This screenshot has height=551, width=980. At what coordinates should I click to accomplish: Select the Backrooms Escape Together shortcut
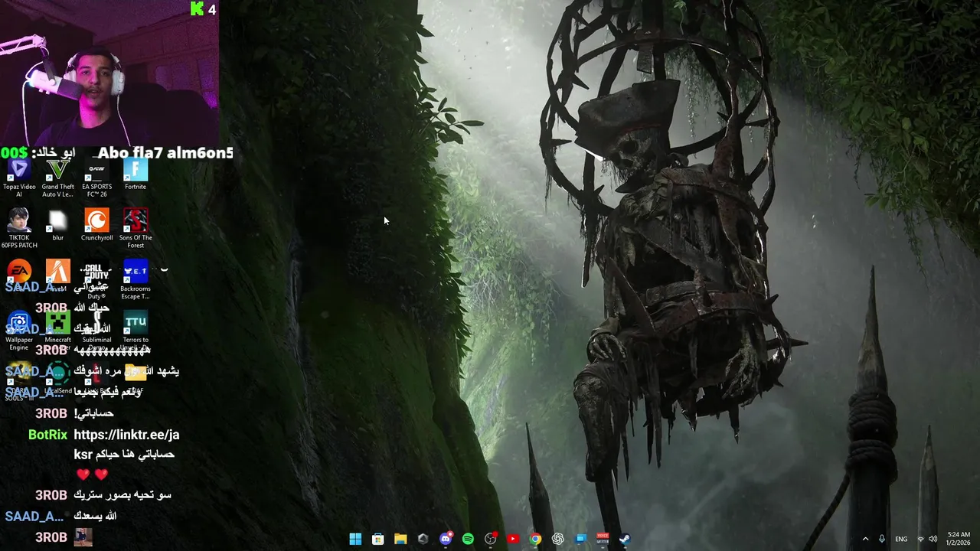(x=136, y=279)
